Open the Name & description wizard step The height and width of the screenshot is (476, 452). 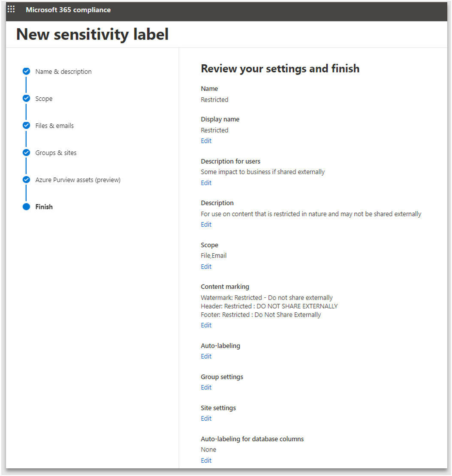click(x=63, y=72)
